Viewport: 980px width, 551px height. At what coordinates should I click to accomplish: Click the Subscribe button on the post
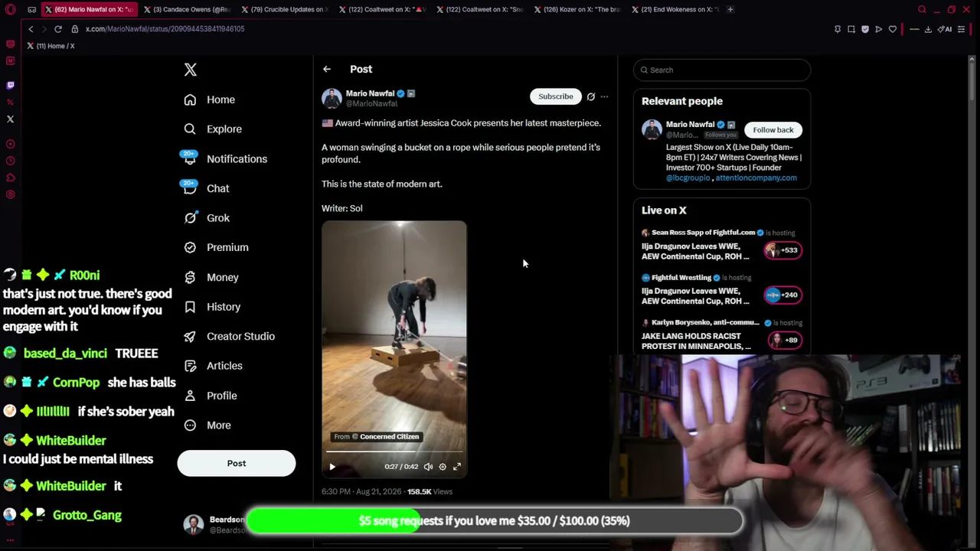(556, 96)
